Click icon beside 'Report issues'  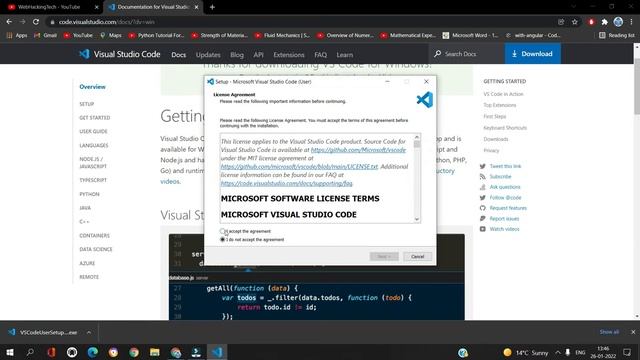coord(482,219)
